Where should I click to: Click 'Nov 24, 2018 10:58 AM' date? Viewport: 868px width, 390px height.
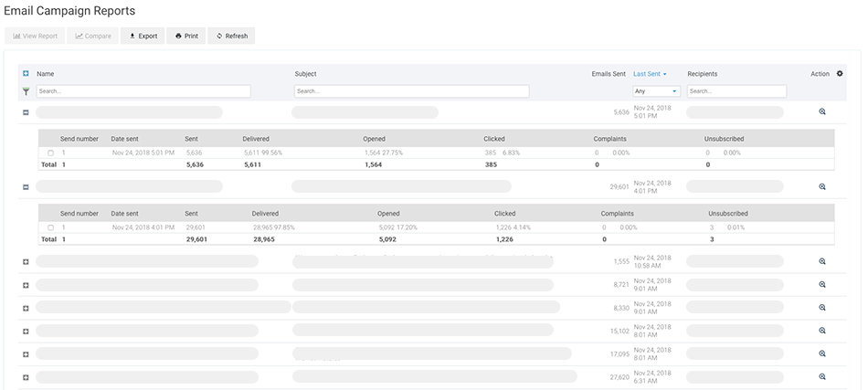click(652, 261)
